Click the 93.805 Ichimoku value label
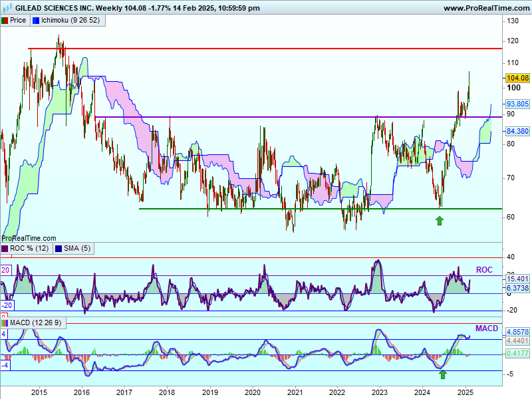Screen dimensions: 532x399 pos(517,104)
